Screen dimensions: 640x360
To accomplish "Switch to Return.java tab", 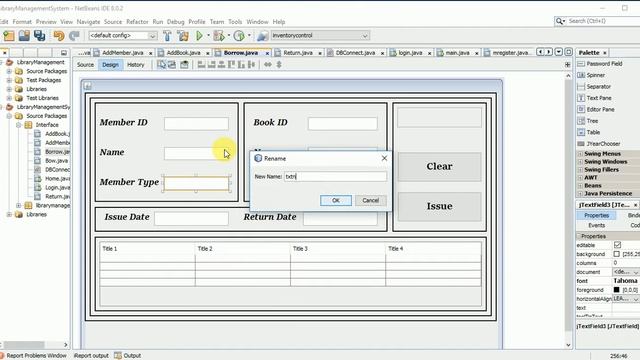I will coord(298,53).
